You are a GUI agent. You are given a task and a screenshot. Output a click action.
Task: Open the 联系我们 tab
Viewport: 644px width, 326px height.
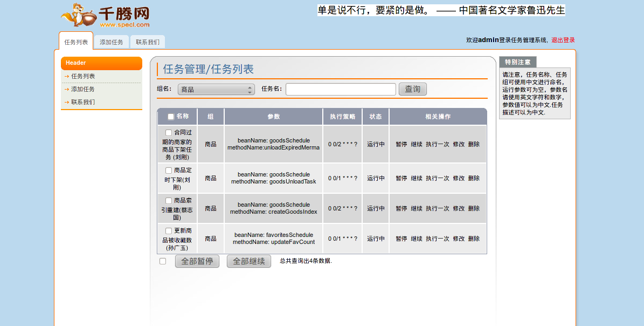pos(148,42)
